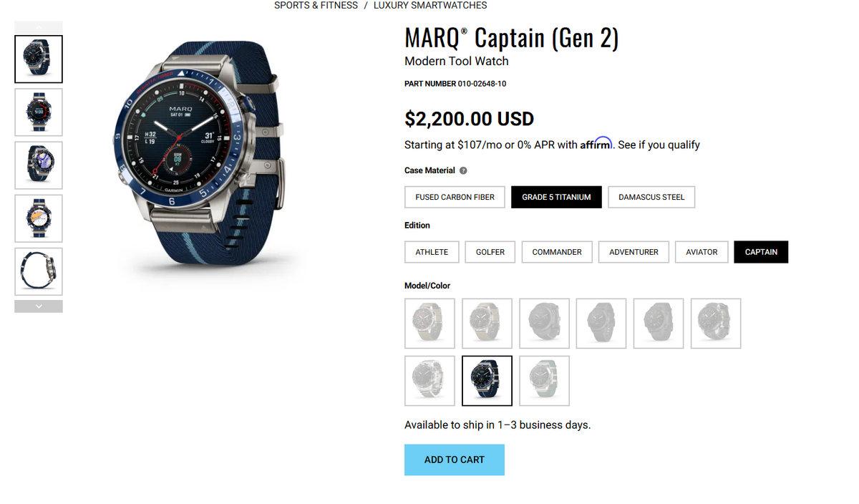Select the GOLFER edition
The height and width of the screenshot is (504, 859).
490,251
